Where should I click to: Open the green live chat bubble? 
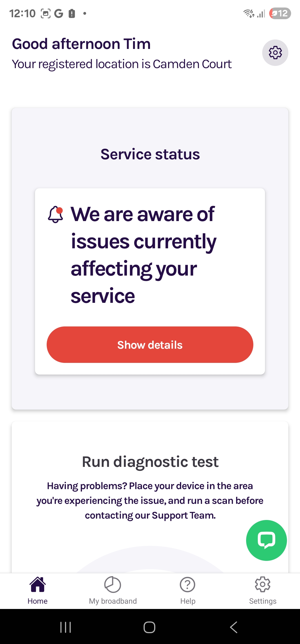click(x=266, y=540)
